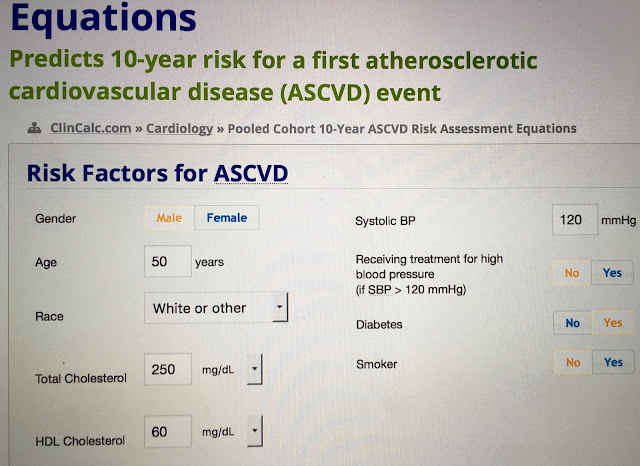Choose No for Diabetes
This screenshot has height=466, width=640.
573,323
